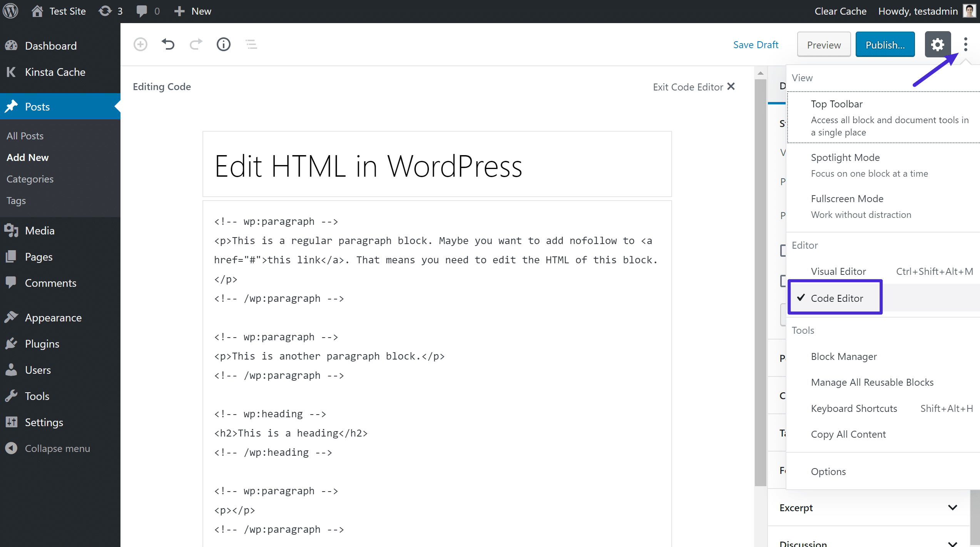The image size is (980, 547).
Task: Click the add block plus icon
Action: [x=140, y=44]
